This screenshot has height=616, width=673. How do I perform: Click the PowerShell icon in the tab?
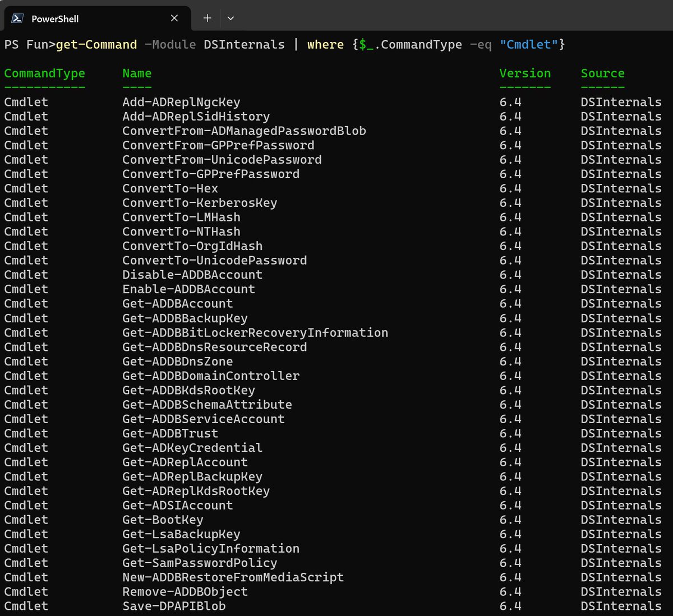pos(17,18)
